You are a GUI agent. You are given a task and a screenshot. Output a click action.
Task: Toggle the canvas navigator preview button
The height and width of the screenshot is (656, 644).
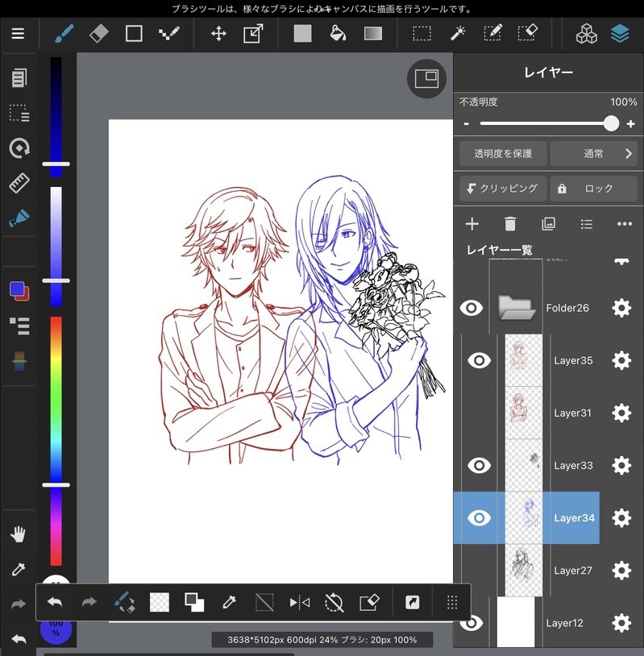tap(427, 79)
